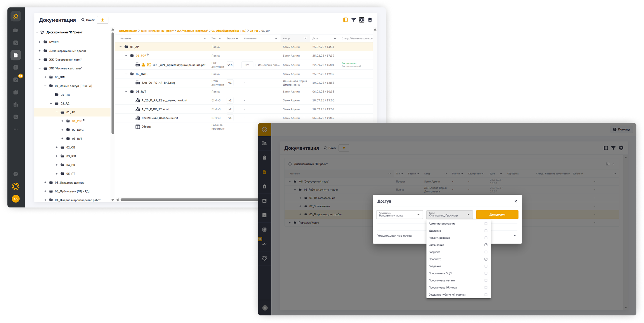Click the video camera icon in the left sidebar
Viewport: 644px width, 323px height.
(16, 30)
